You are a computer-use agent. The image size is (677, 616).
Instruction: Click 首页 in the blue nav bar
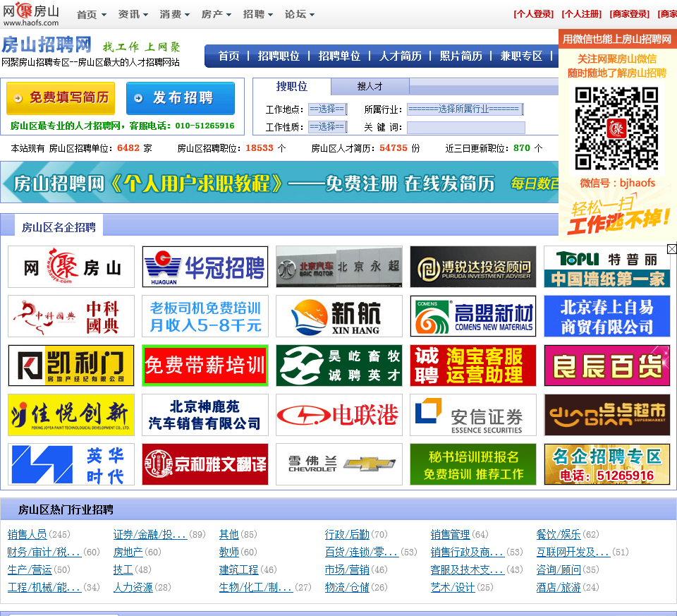coord(228,56)
